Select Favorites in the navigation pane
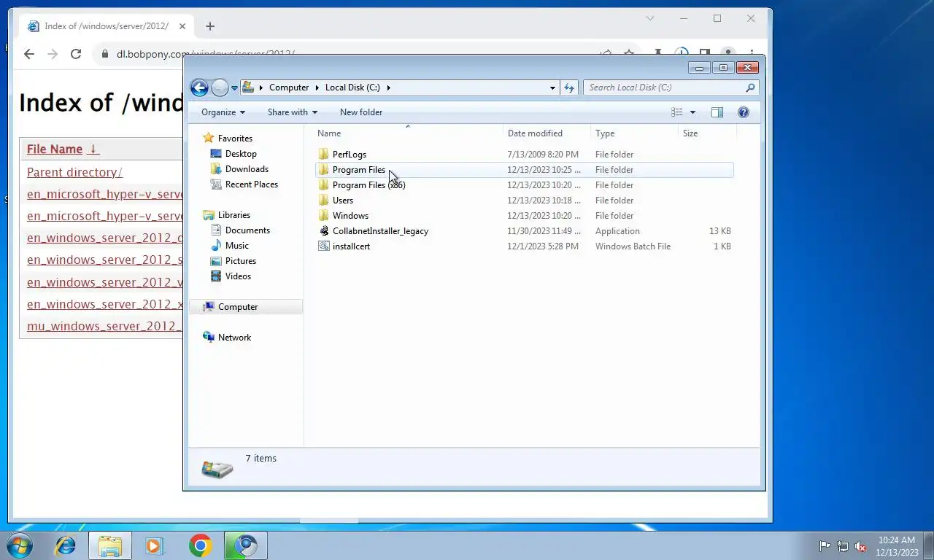Image resolution: width=934 pixels, height=560 pixels. [x=235, y=139]
